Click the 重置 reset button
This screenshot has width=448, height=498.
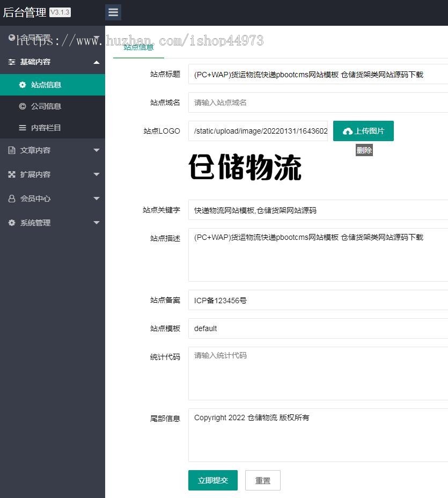262,480
